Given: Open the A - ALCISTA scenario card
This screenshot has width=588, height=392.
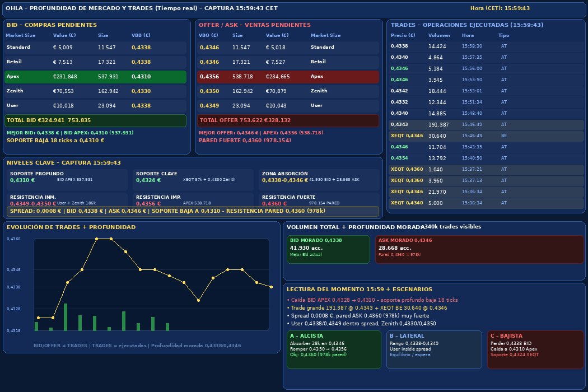Looking at the screenshot, I should pos(334,349).
